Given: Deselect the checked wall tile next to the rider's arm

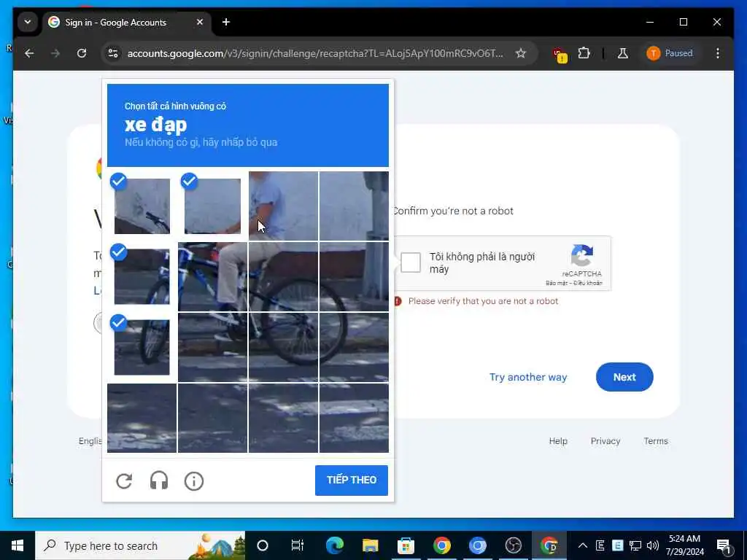Looking at the screenshot, I should pos(212,206).
